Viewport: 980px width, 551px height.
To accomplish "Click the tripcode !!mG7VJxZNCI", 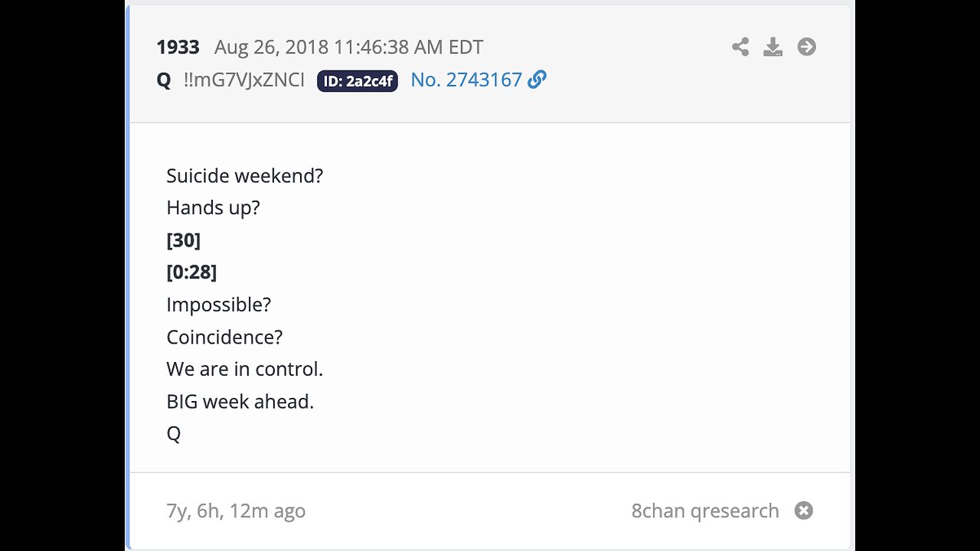I will [x=244, y=80].
